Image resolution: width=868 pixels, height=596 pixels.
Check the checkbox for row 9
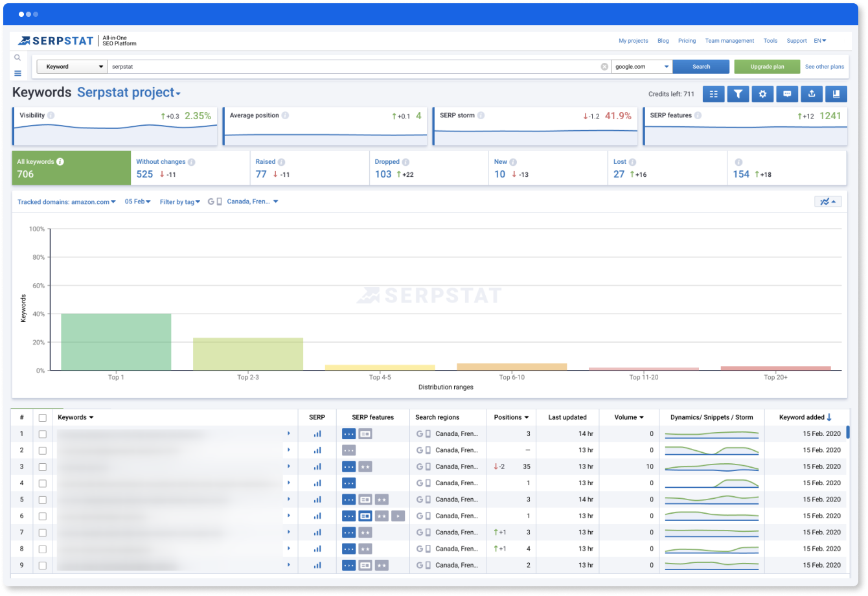point(43,566)
